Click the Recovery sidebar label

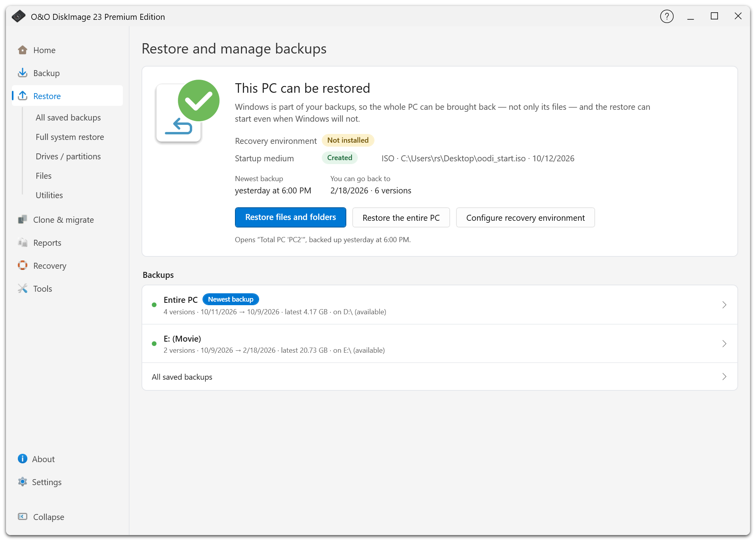50,266
